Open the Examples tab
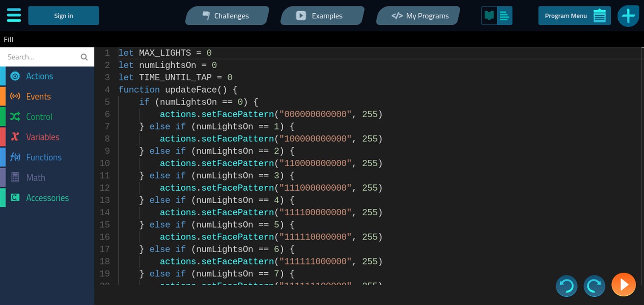The height and width of the screenshot is (305, 644). [x=322, y=16]
